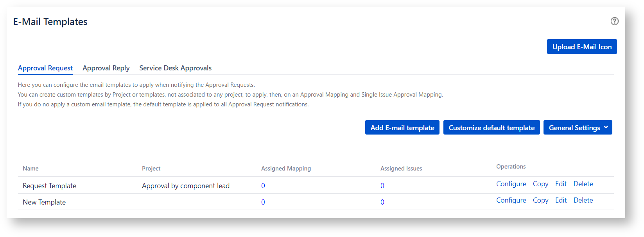This screenshot has width=644, height=237.
Task: Expand the General Settings dropdown
Action: pyautogui.click(x=578, y=127)
